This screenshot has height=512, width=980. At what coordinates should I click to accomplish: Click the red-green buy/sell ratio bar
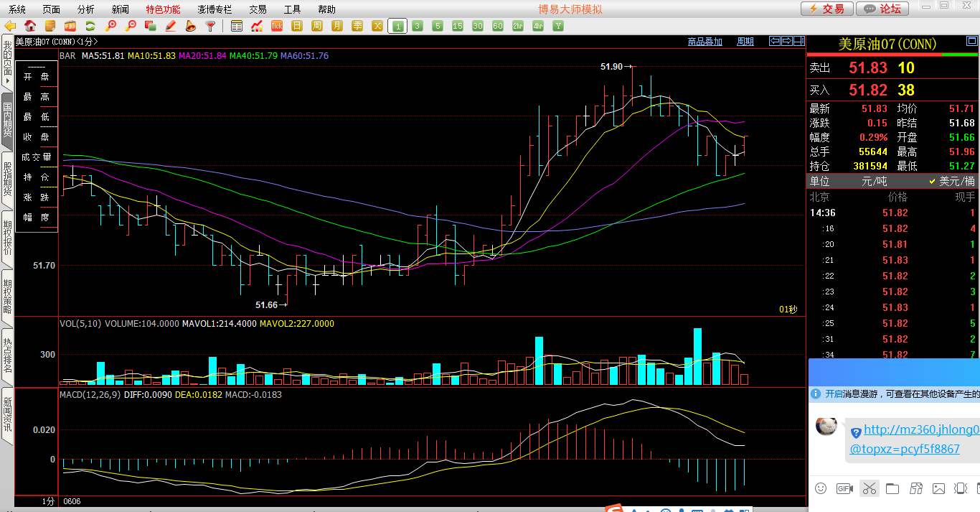[x=892, y=54]
